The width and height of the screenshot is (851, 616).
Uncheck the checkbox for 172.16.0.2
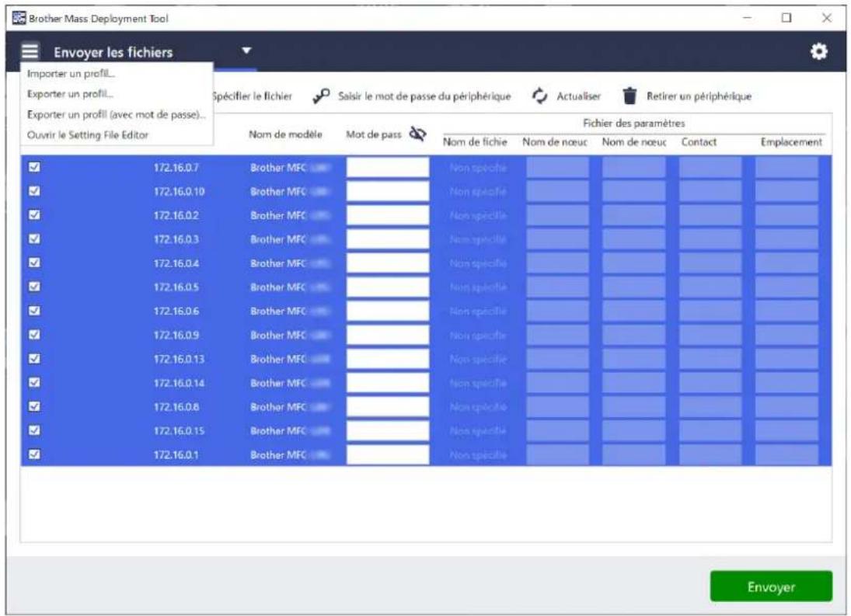(34, 214)
